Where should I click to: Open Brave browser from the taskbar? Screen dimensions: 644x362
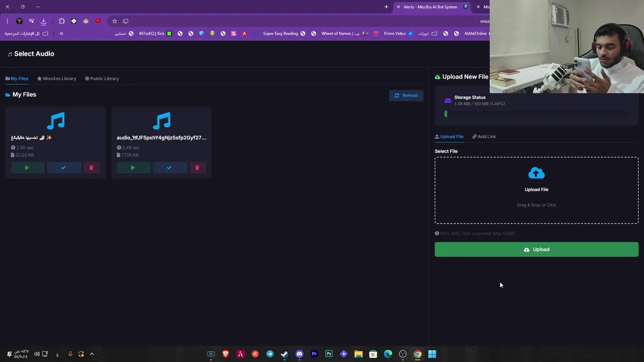pyautogui.click(x=226, y=354)
